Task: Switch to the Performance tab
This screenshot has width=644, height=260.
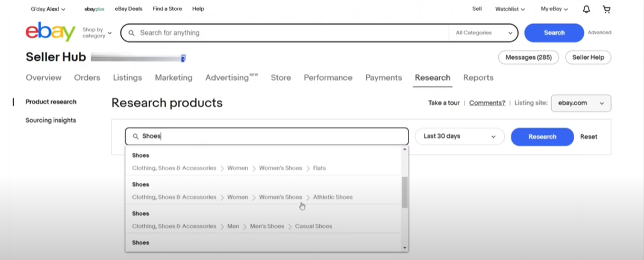Action: click(x=328, y=78)
